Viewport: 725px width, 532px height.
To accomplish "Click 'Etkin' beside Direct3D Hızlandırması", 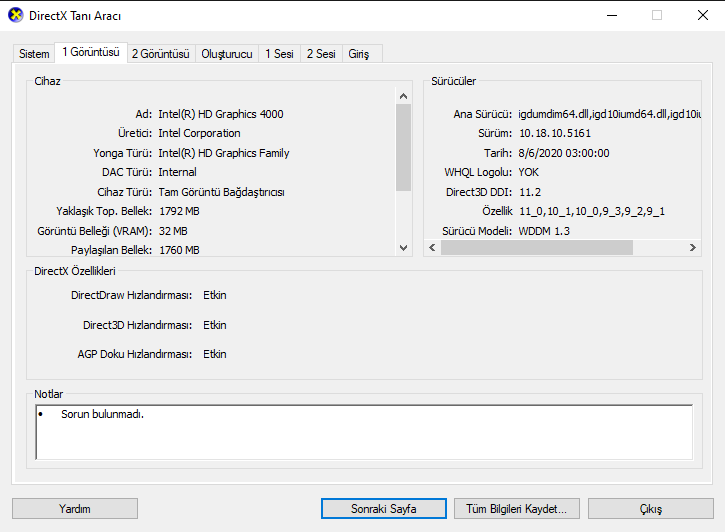I will (215, 325).
